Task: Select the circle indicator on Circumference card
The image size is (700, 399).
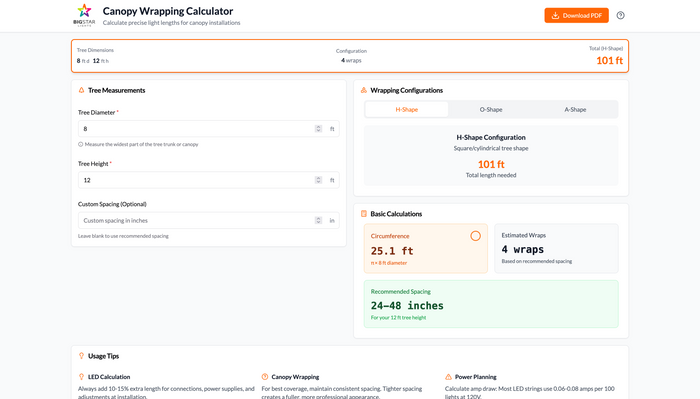Action: click(x=475, y=236)
